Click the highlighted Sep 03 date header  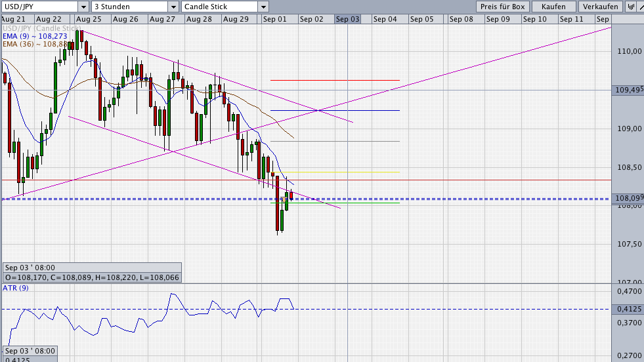[x=347, y=19]
